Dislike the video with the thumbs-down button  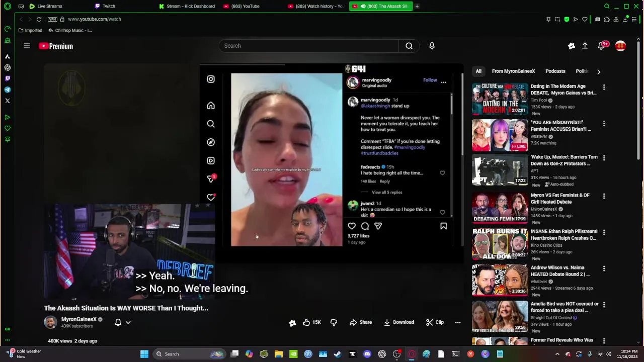pos(334,322)
